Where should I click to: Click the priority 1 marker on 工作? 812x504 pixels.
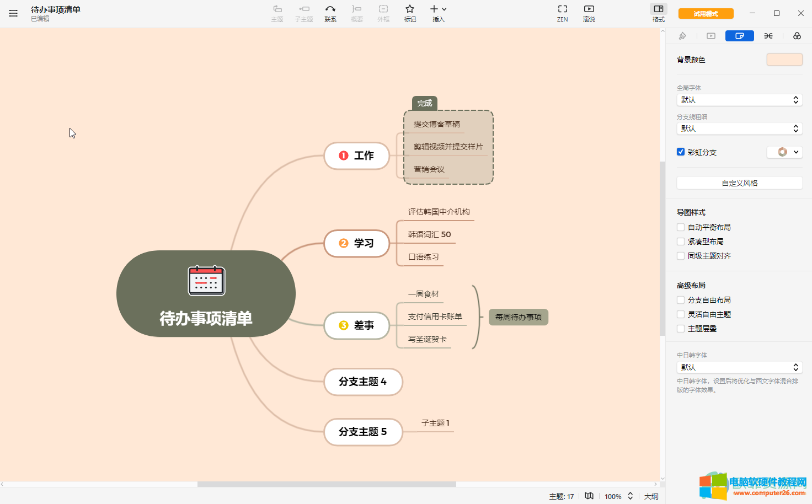point(344,156)
